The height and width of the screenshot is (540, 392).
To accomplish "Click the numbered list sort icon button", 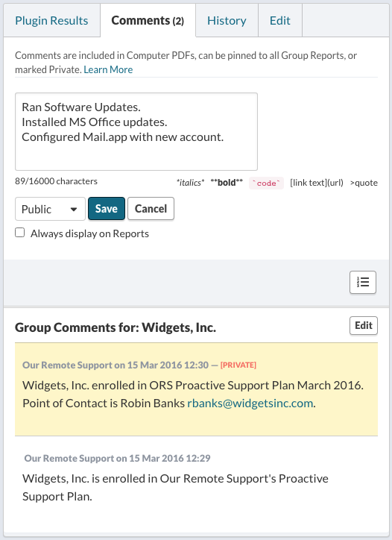I will (363, 283).
